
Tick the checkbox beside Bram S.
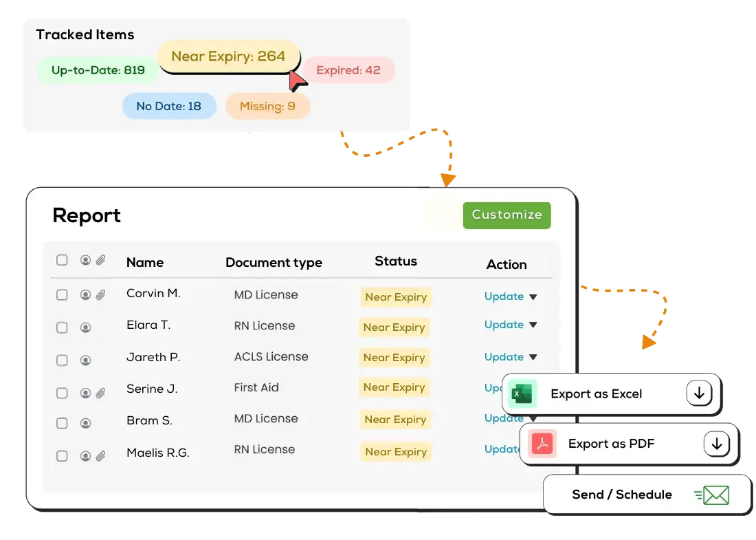tap(62, 423)
